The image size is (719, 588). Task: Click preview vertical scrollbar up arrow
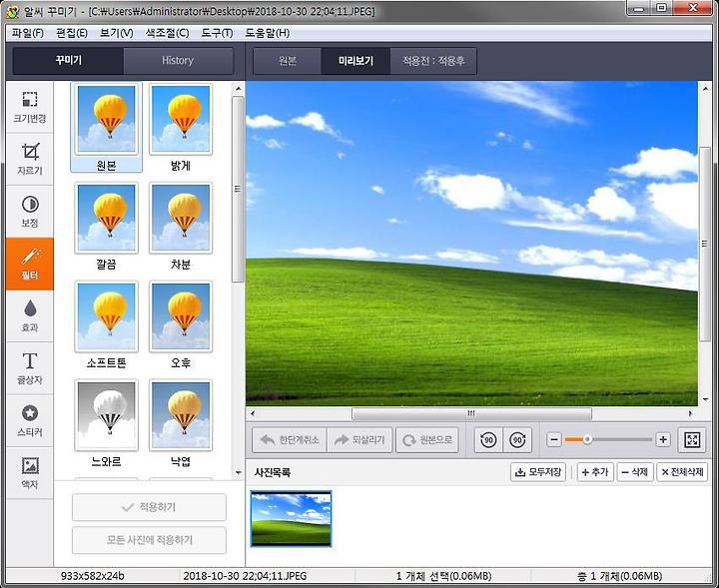(705, 89)
